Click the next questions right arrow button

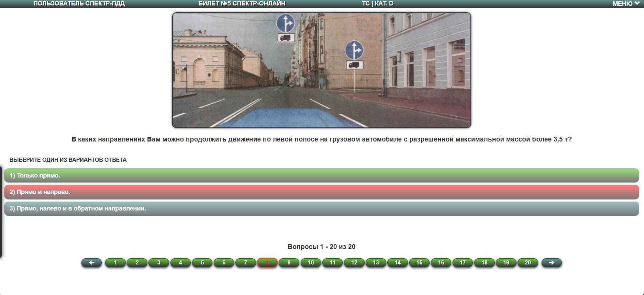click(551, 263)
